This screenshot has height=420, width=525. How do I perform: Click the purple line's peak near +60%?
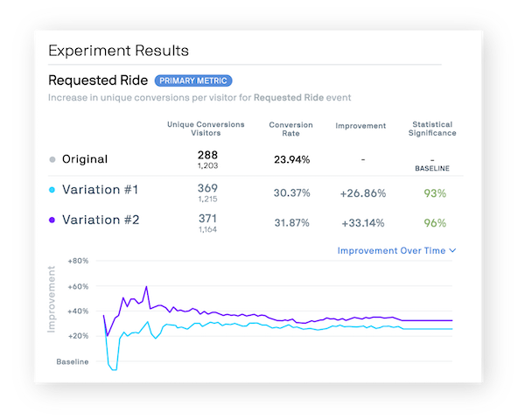click(146, 287)
